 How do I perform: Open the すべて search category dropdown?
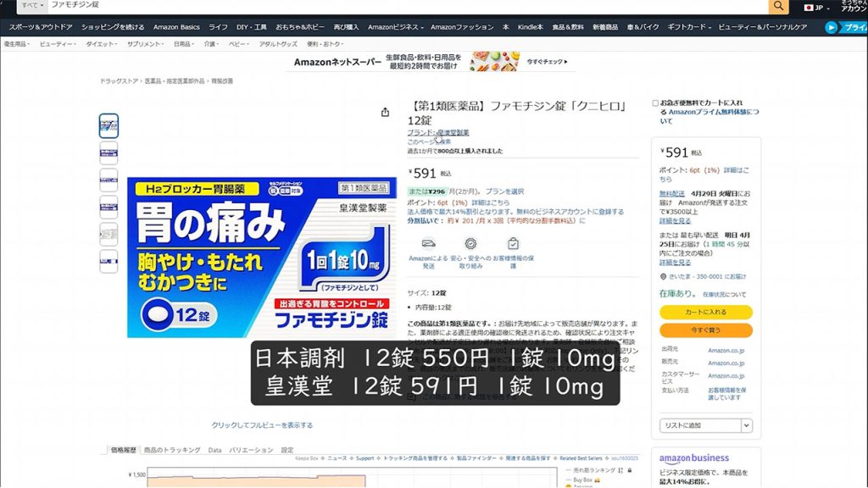click(x=31, y=5)
